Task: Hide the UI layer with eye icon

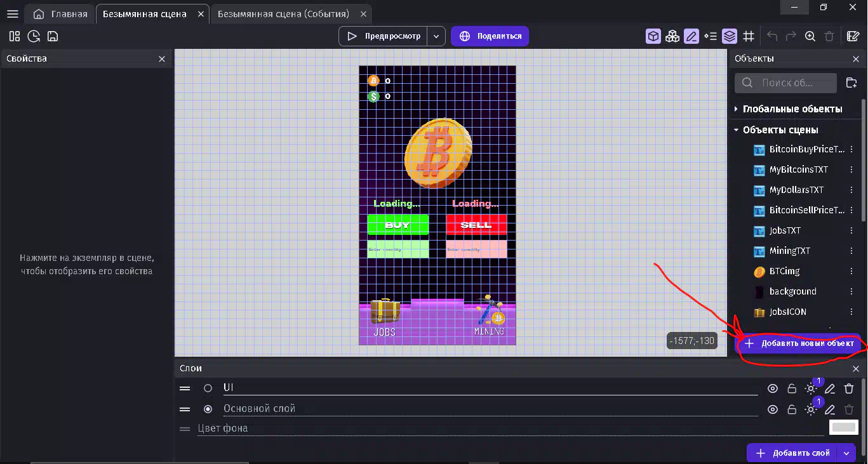Action: (x=773, y=388)
